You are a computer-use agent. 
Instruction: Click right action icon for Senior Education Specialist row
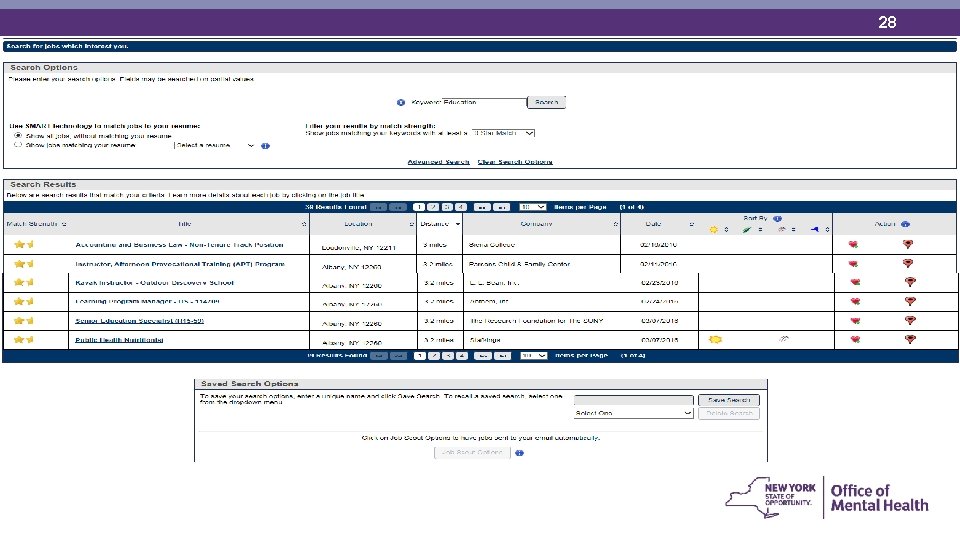point(910,321)
